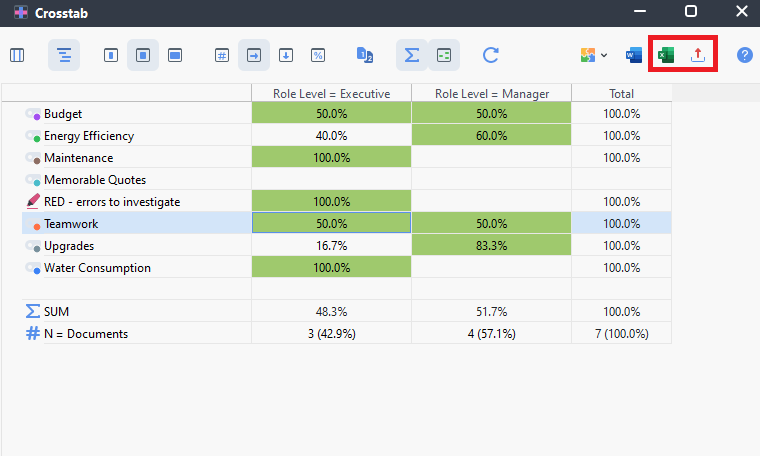
Task: Click the gray code icon beside Upgrades
Action: 33,246
